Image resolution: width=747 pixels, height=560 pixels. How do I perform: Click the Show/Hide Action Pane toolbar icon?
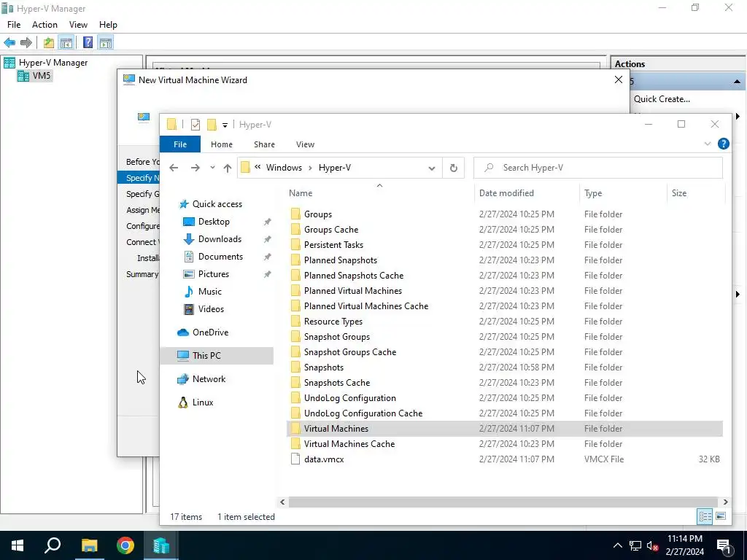coord(106,43)
